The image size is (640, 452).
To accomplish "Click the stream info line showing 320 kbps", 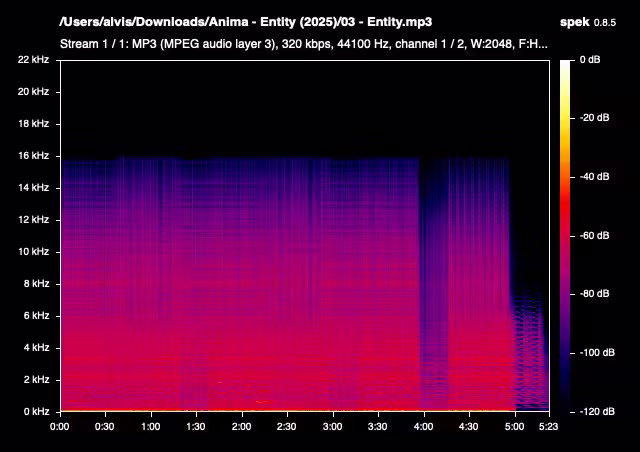I will [304, 44].
